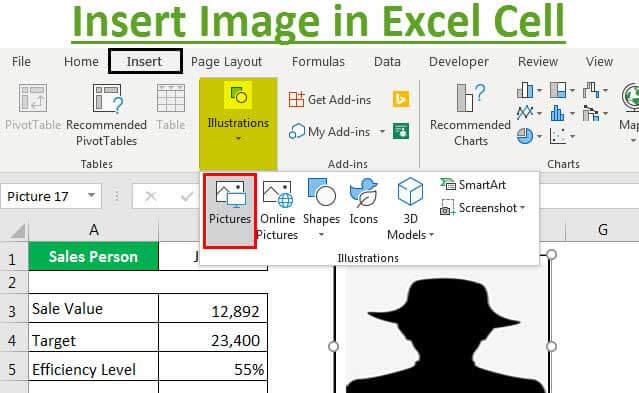Insert a waterfall or stock chart
The height and width of the screenshot is (393, 639).
coord(591,90)
